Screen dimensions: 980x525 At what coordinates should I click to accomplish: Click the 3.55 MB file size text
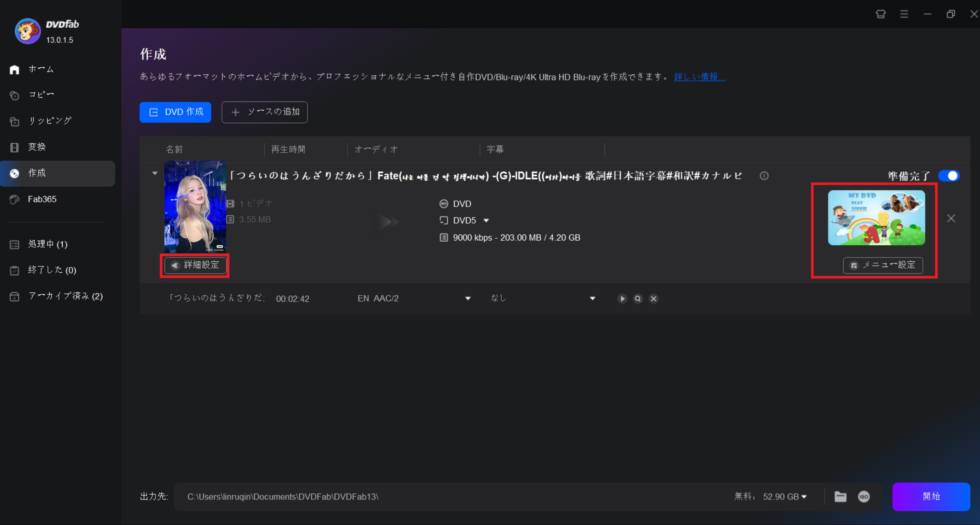click(254, 219)
